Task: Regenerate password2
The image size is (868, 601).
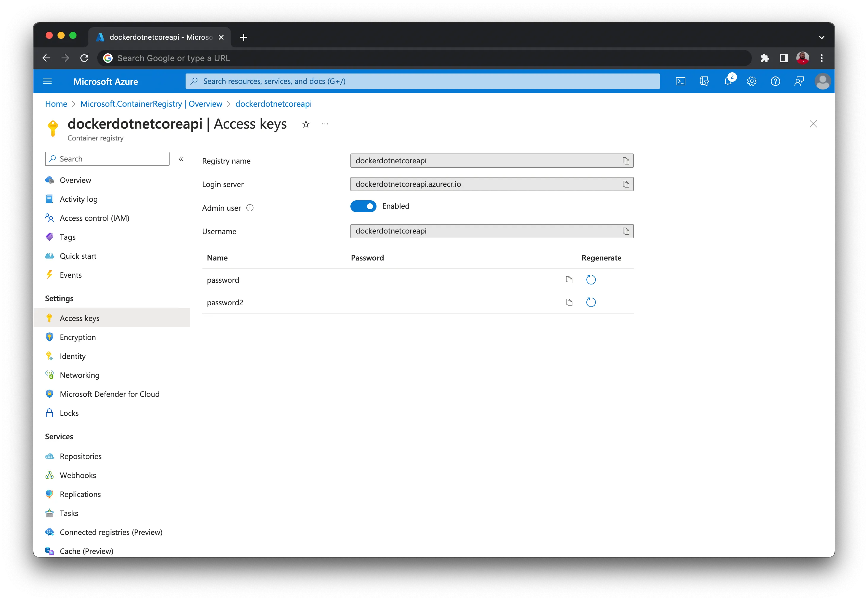Action: 591,302
